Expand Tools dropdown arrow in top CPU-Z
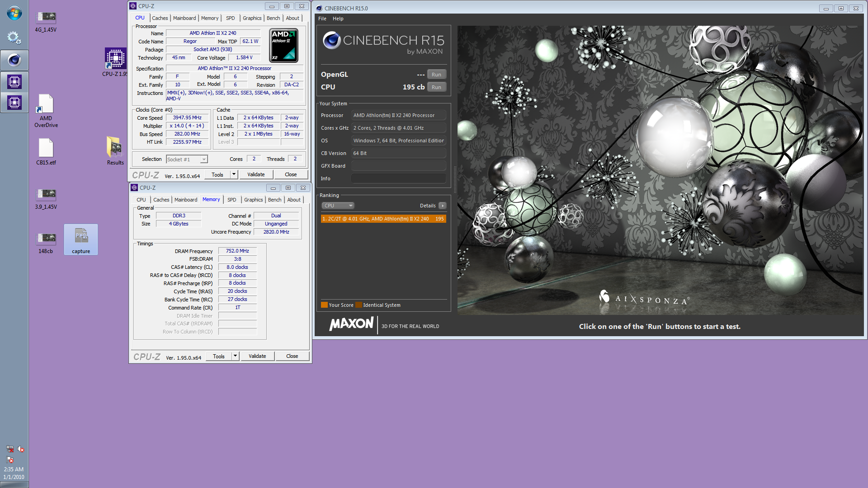 pyautogui.click(x=234, y=174)
